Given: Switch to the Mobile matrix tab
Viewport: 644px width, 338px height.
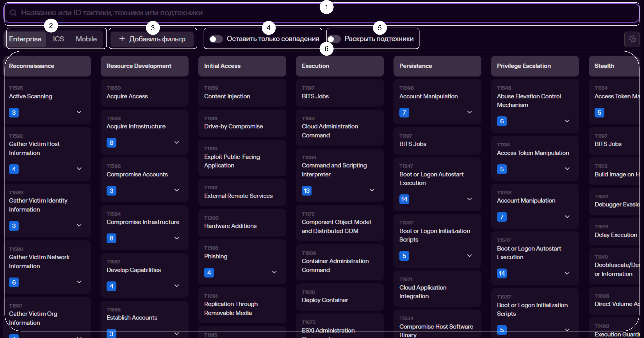Looking at the screenshot, I should 86,39.
